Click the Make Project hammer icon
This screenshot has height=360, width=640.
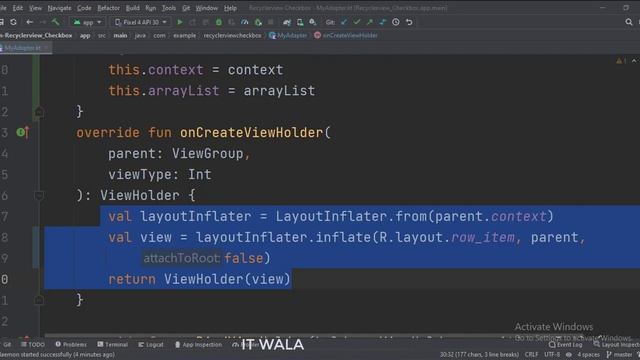56,22
